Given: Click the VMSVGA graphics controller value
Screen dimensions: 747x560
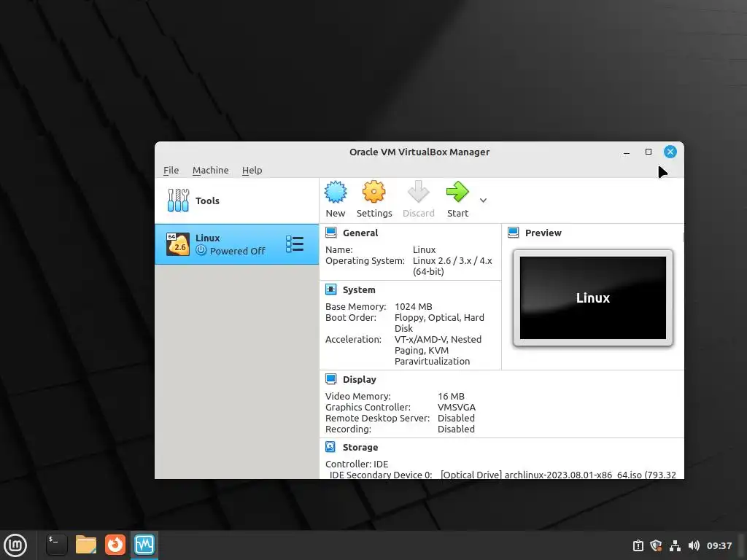Looking at the screenshot, I should tap(457, 407).
